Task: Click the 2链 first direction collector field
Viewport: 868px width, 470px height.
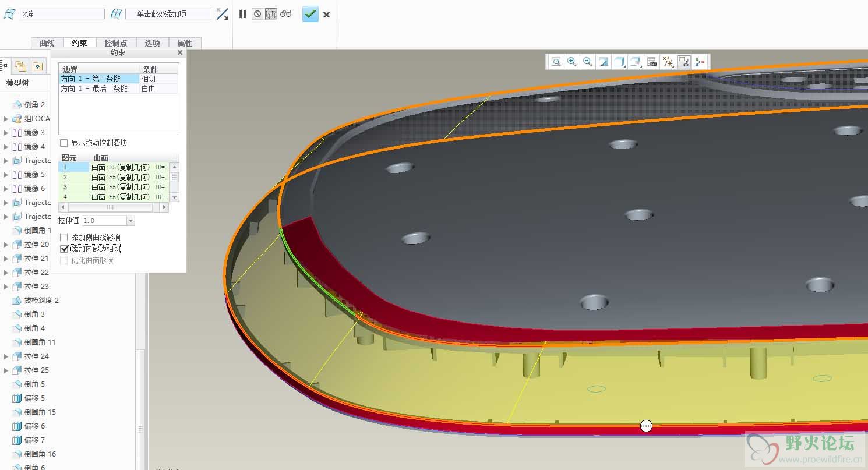Action: coord(62,14)
